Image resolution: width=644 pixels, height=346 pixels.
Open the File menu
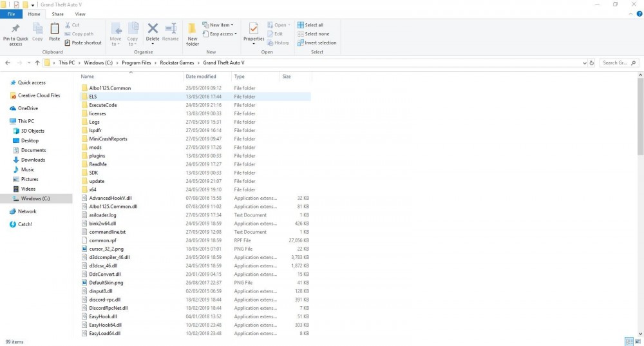tap(11, 14)
